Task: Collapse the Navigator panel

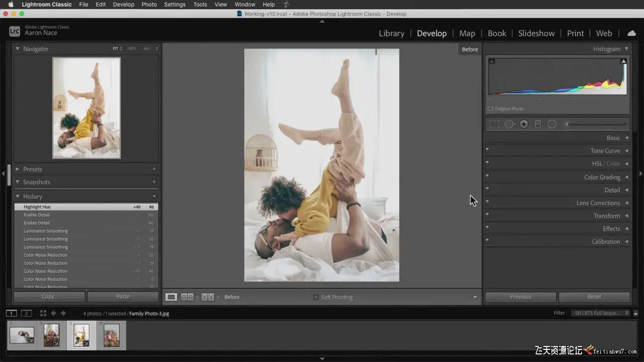Action: click(18, 49)
